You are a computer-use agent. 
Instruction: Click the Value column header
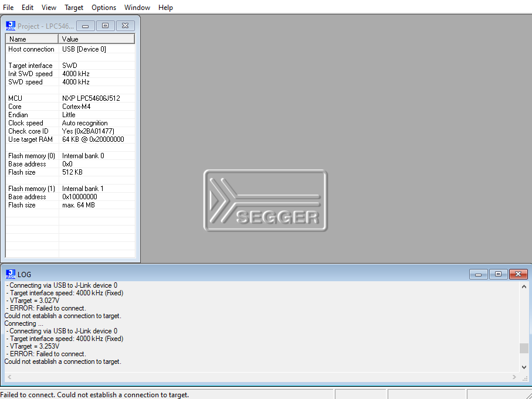pos(97,39)
